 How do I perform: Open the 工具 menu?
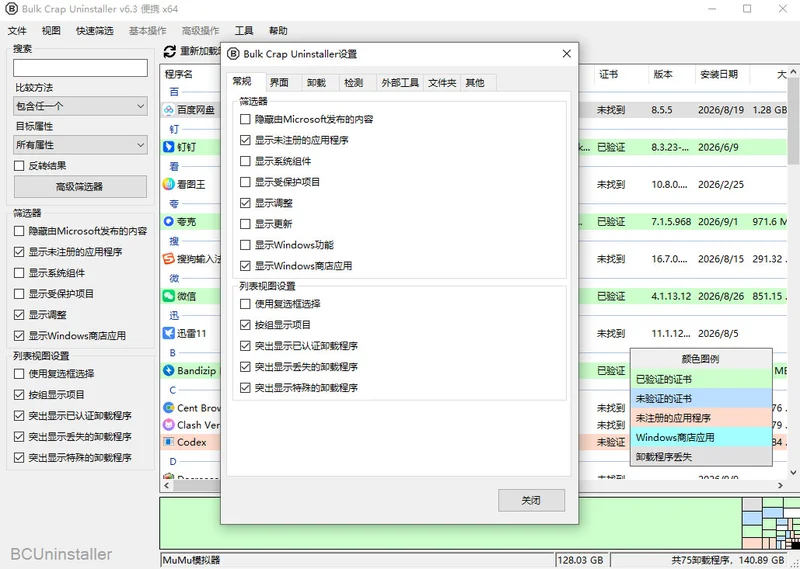pos(244,31)
